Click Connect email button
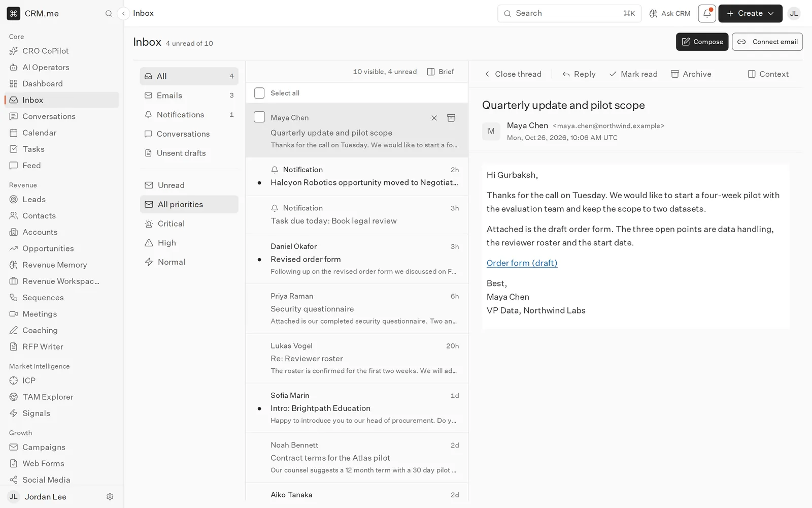 point(767,42)
